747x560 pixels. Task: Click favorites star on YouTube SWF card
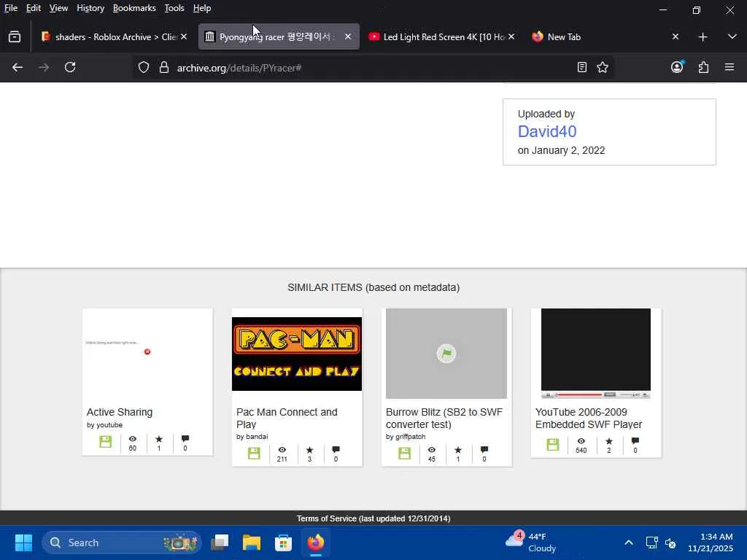[609, 441]
